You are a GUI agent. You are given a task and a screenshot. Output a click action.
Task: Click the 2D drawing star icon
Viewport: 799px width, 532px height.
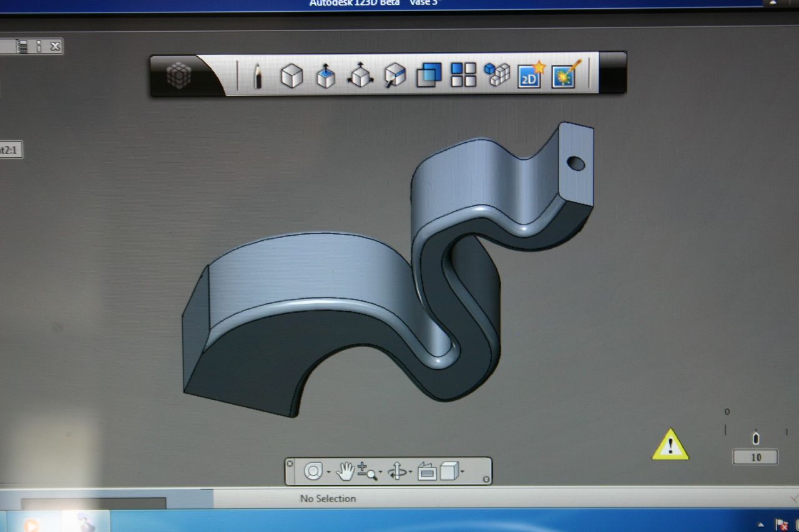(x=532, y=75)
